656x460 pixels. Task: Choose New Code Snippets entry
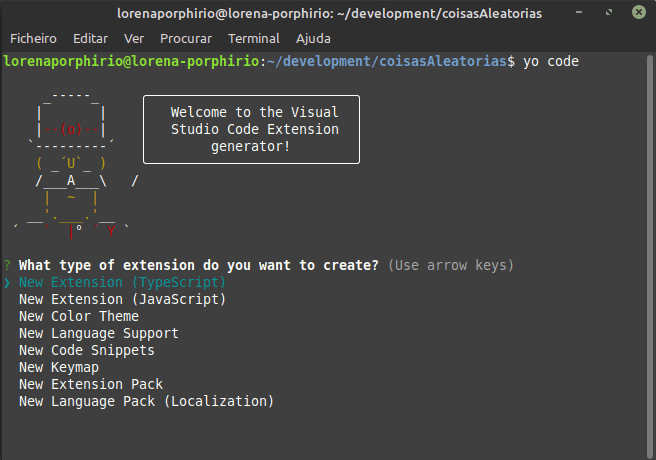pos(86,350)
